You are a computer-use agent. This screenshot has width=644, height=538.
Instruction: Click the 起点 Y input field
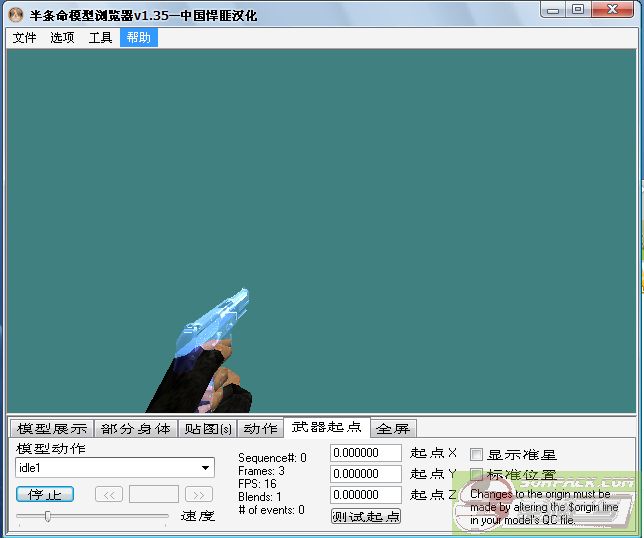click(x=365, y=474)
